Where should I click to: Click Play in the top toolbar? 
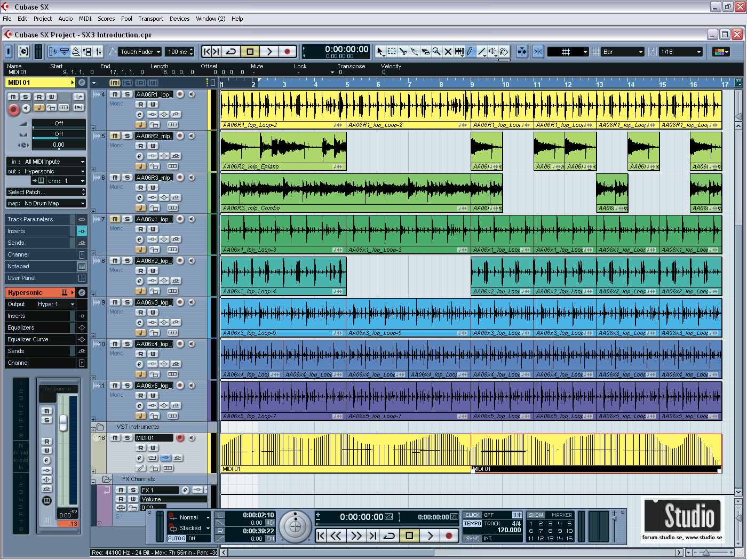tap(269, 52)
